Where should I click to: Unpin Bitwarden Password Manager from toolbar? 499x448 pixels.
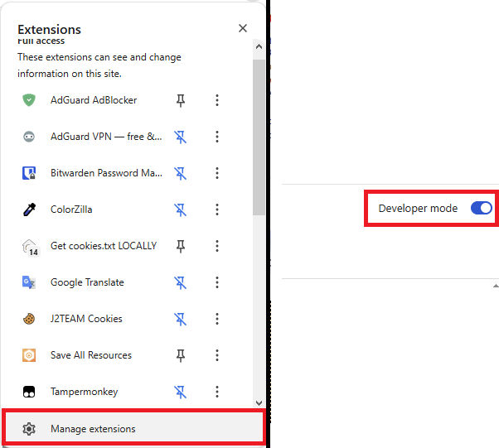coord(181,173)
